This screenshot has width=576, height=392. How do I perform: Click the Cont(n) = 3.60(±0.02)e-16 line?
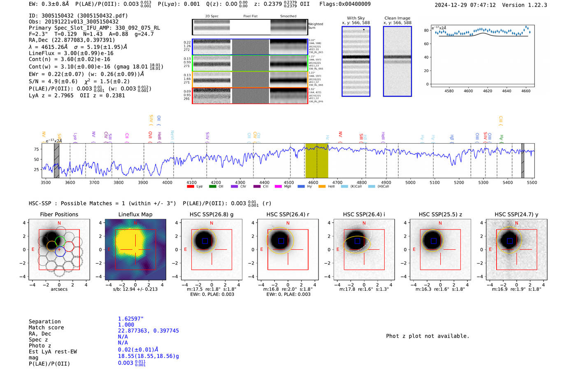point(70,59)
